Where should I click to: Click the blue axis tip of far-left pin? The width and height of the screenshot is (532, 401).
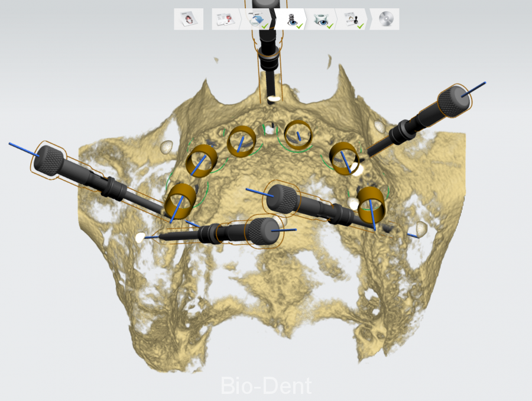click(x=12, y=144)
